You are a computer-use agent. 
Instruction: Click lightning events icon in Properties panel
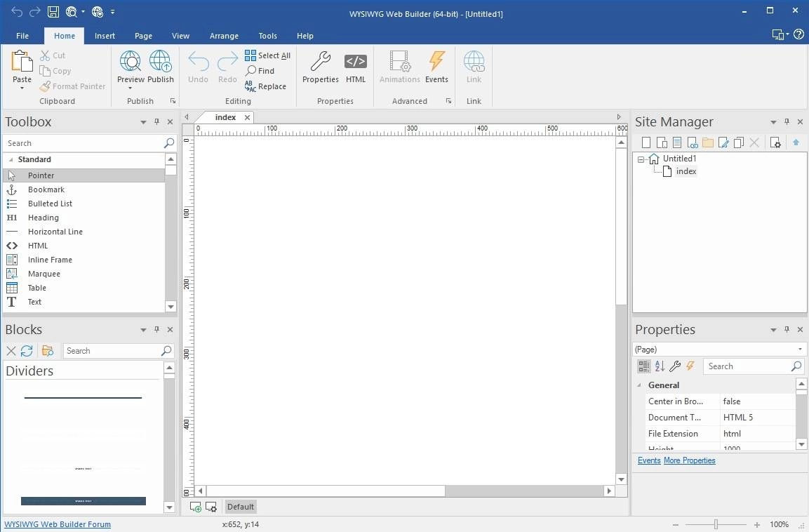(690, 366)
